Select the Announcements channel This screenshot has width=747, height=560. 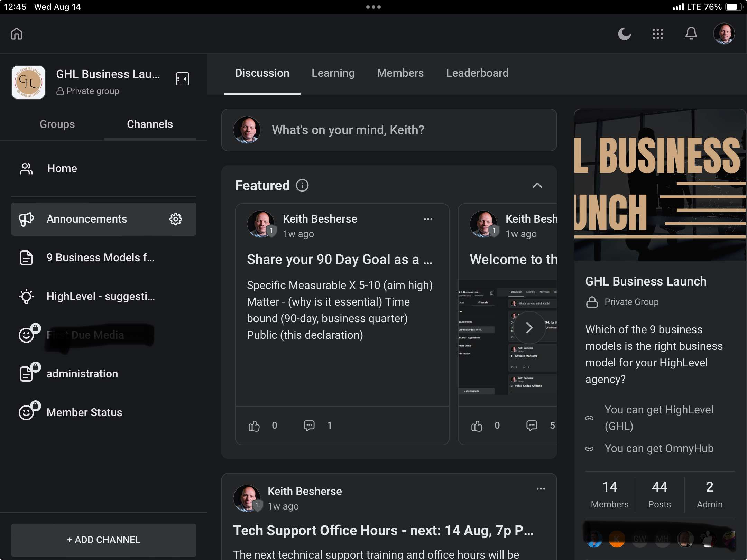[x=104, y=219]
